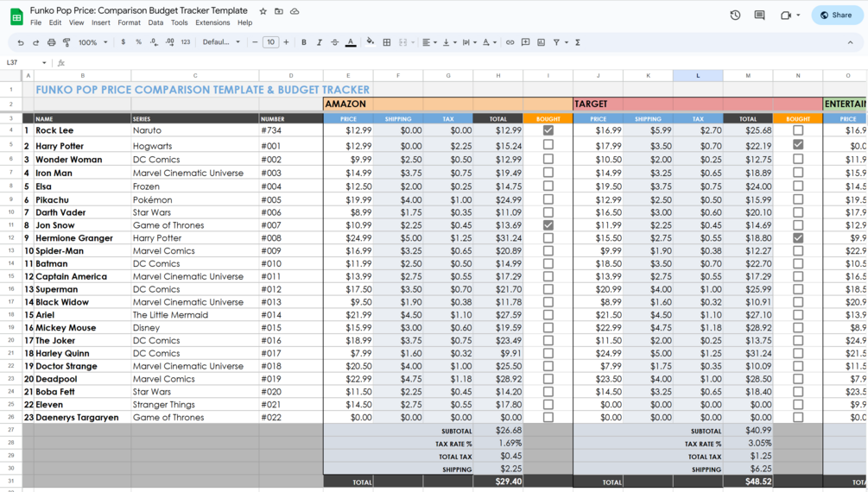Click the Insert link icon
Image resolution: width=868 pixels, height=492 pixels.
[510, 42]
